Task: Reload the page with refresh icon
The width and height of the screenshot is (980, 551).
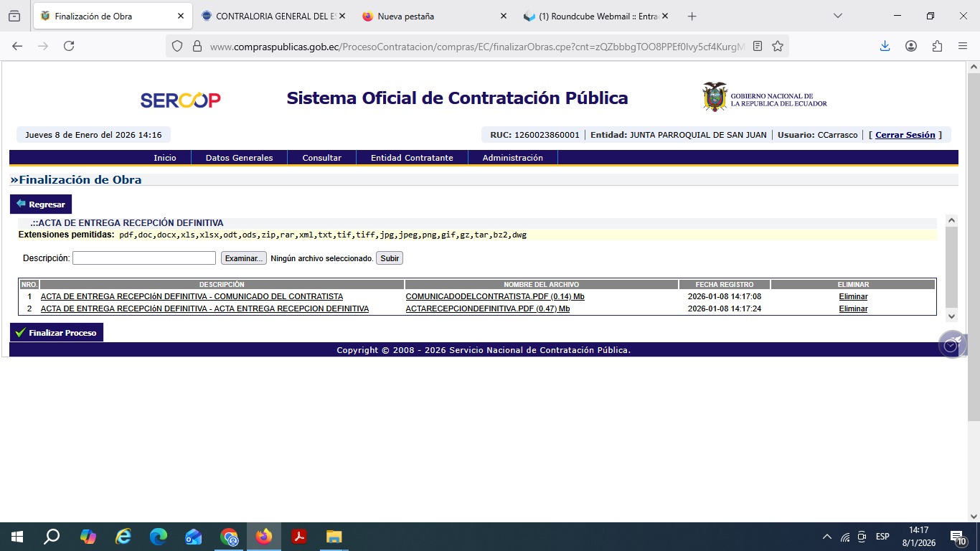Action: tap(69, 46)
